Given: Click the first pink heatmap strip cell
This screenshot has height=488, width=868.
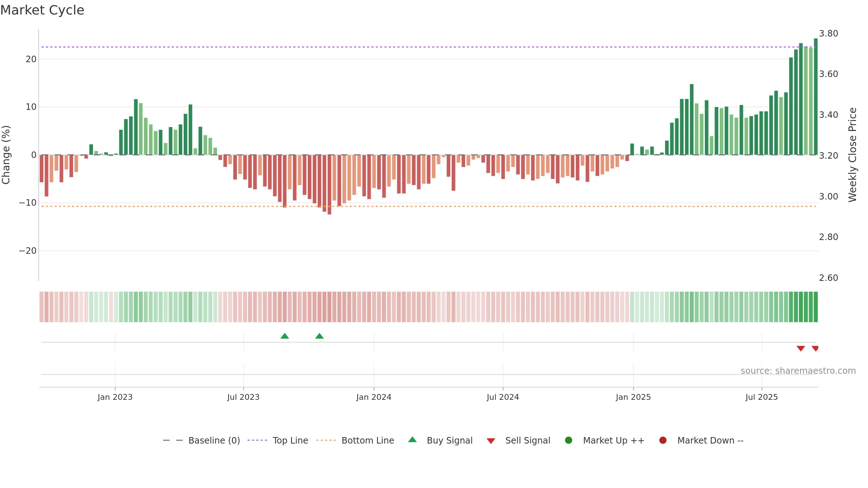Looking at the screenshot, I should (x=42, y=307).
